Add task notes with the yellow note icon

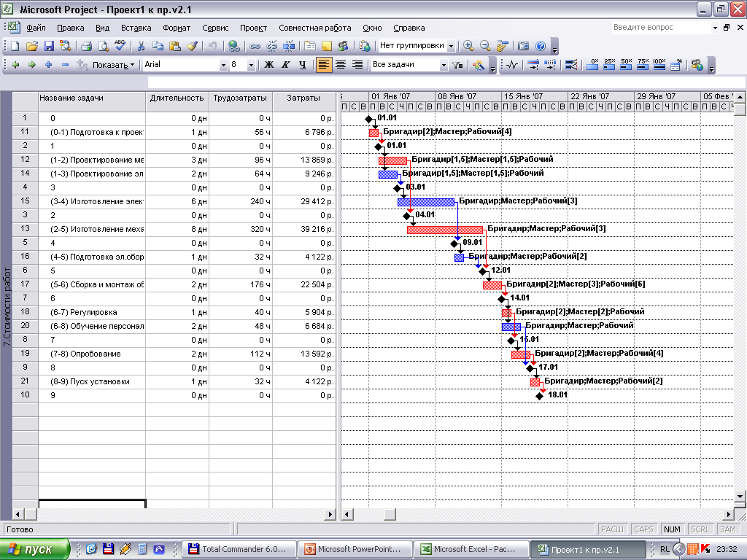pyautogui.click(x=326, y=46)
